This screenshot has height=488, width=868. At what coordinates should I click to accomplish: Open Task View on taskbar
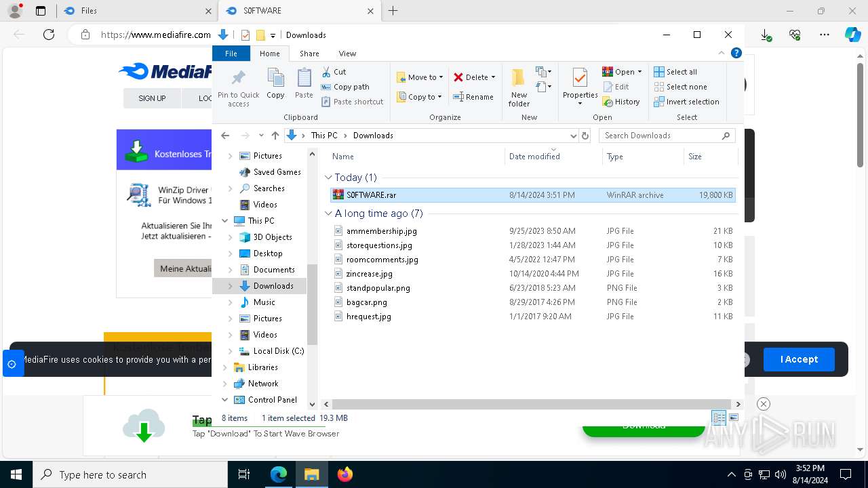coord(244,474)
